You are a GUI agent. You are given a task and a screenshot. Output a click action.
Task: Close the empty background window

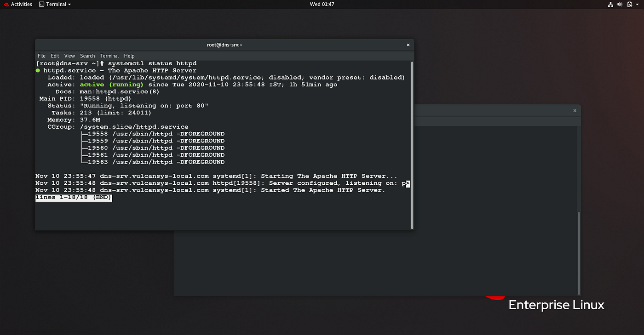tap(575, 111)
